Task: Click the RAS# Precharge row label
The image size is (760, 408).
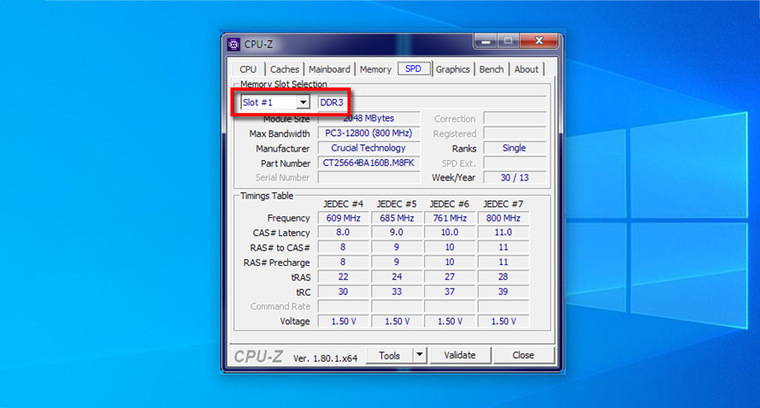Action: (x=276, y=263)
